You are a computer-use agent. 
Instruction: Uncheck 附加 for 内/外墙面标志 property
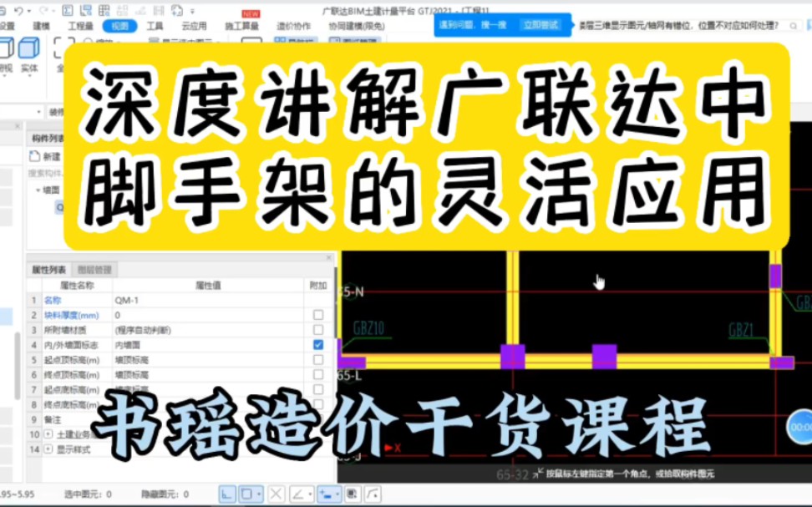(x=317, y=344)
